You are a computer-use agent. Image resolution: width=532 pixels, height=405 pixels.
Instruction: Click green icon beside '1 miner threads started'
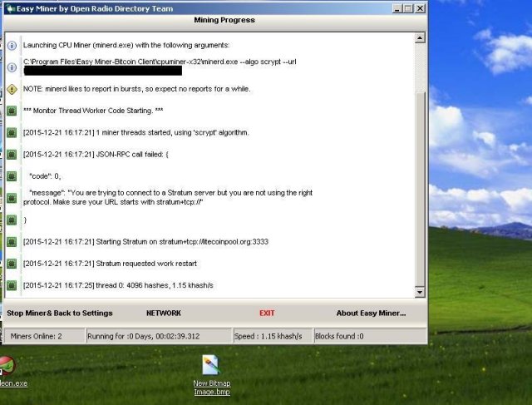click(x=12, y=133)
